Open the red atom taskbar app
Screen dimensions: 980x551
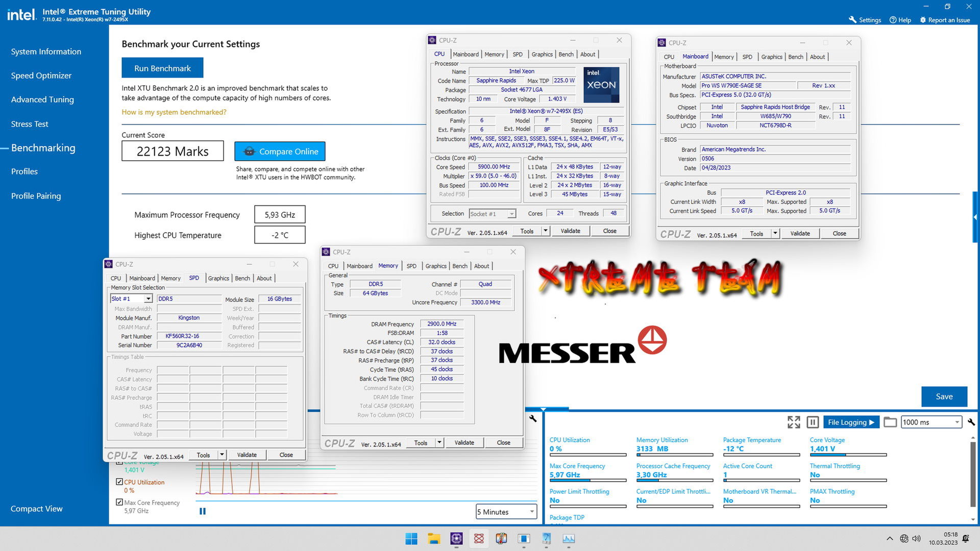479,538
